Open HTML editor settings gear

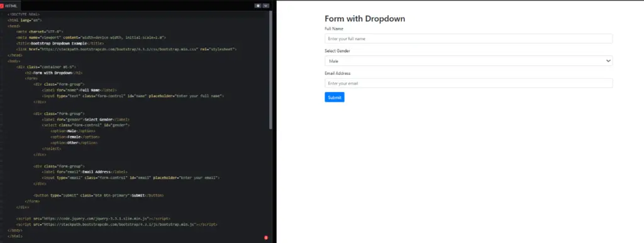click(258, 6)
